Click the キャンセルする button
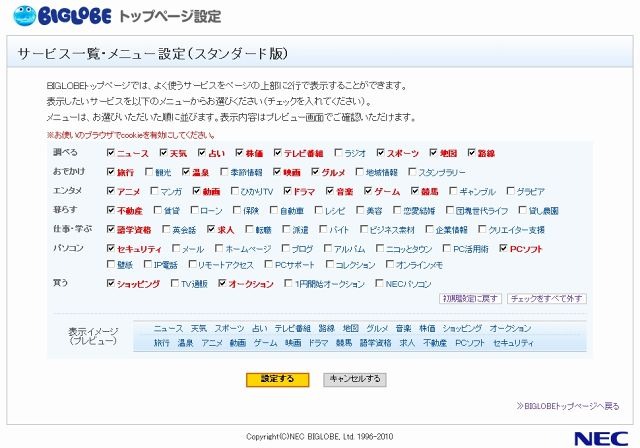 click(355, 379)
